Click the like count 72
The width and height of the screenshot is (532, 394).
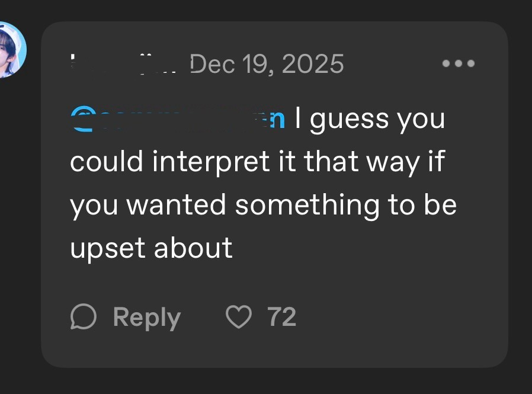pos(282,317)
